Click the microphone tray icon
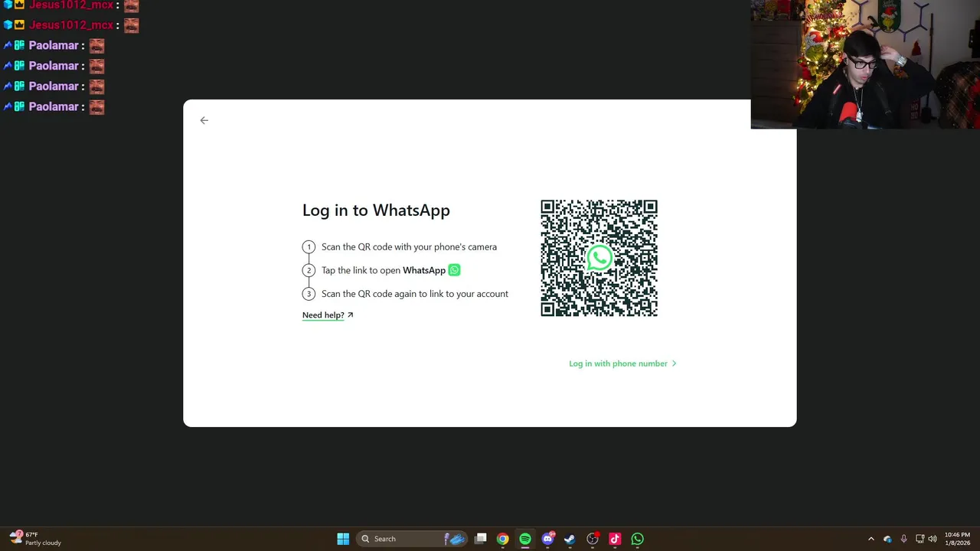The image size is (980, 551). (x=903, y=539)
